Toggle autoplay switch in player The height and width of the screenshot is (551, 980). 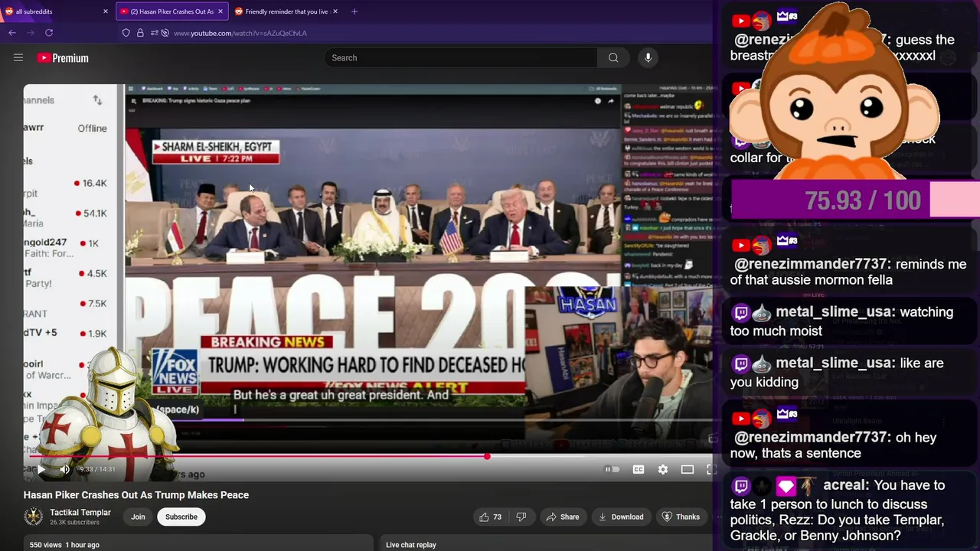coord(612,469)
